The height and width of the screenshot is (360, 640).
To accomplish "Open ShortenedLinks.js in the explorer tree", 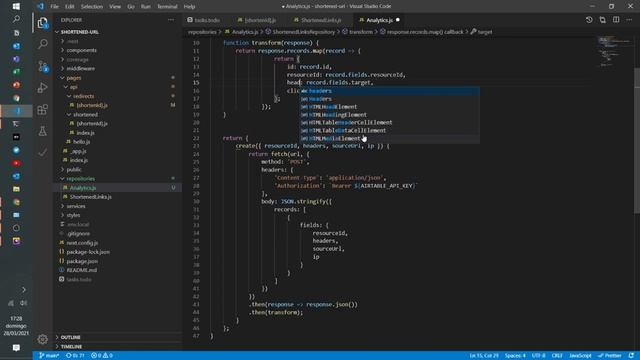I will 90,197.
